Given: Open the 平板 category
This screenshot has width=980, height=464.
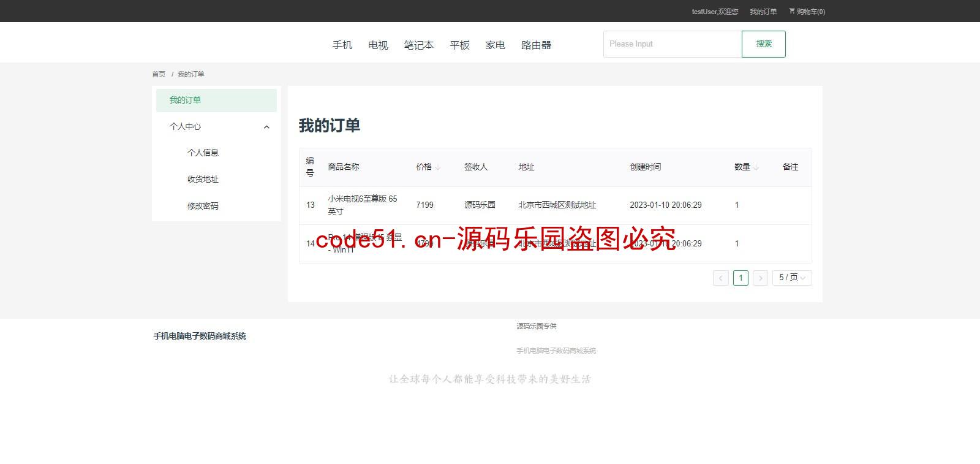Looking at the screenshot, I should (x=459, y=45).
